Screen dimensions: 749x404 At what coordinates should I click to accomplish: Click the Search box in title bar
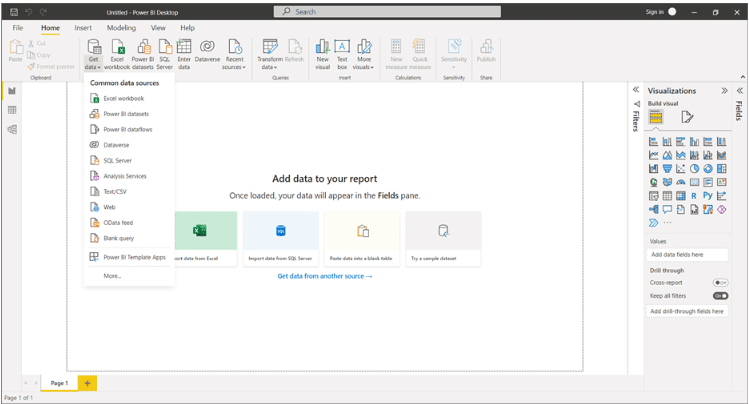[387, 11]
